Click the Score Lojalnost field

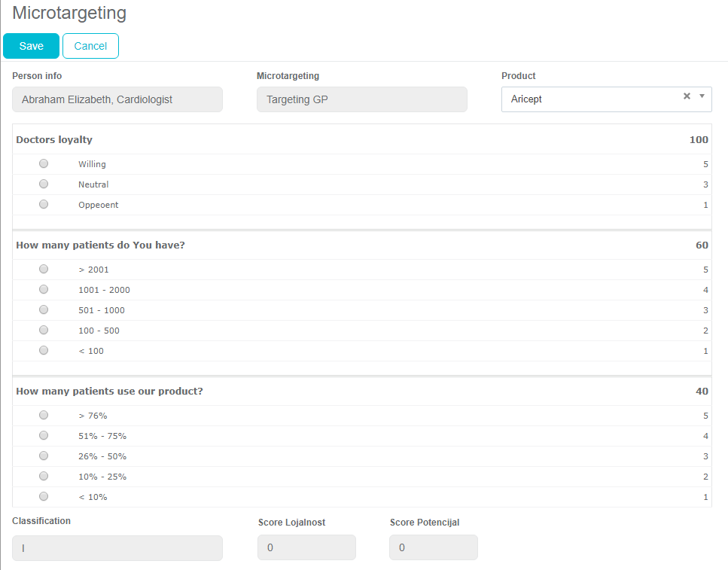tap(306, 548)
